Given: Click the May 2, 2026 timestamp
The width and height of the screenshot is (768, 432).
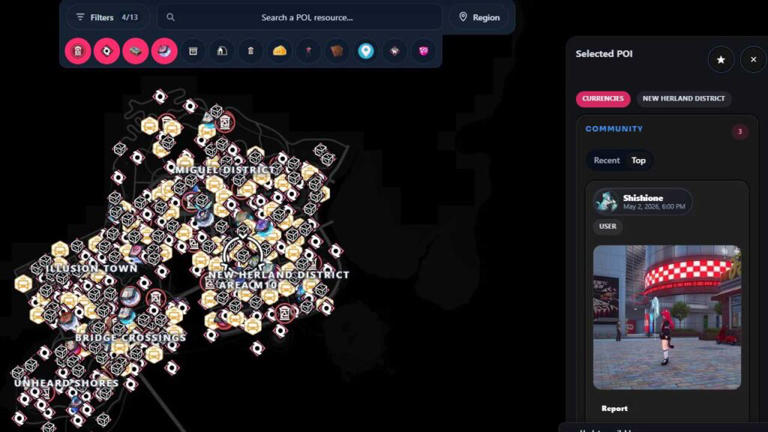Looking at the screenshot, I should (x=654, y=207).
